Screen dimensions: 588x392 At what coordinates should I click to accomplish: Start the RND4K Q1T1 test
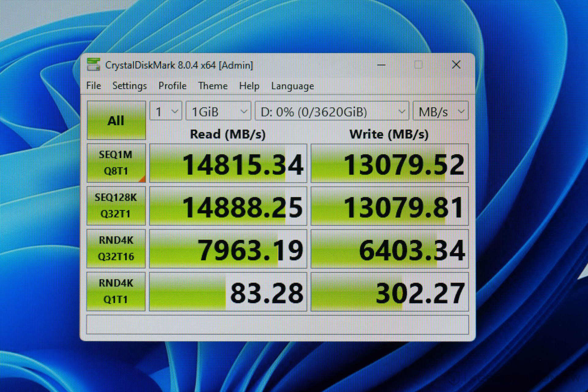(x=116, y=292)
